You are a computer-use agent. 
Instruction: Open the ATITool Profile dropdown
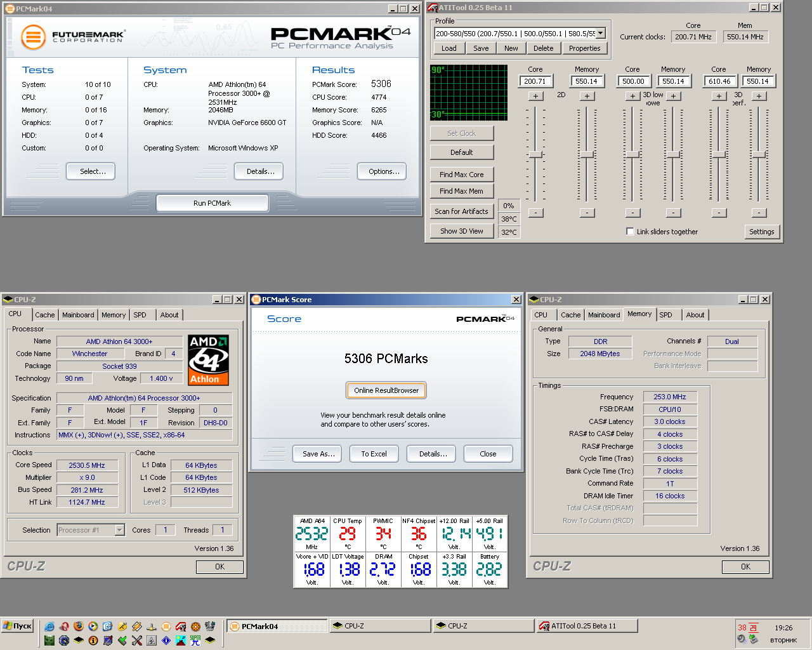(601, 33)
